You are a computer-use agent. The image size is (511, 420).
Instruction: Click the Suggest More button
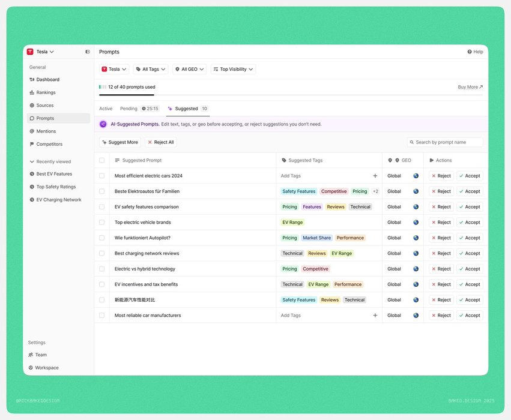click(120, 142)
